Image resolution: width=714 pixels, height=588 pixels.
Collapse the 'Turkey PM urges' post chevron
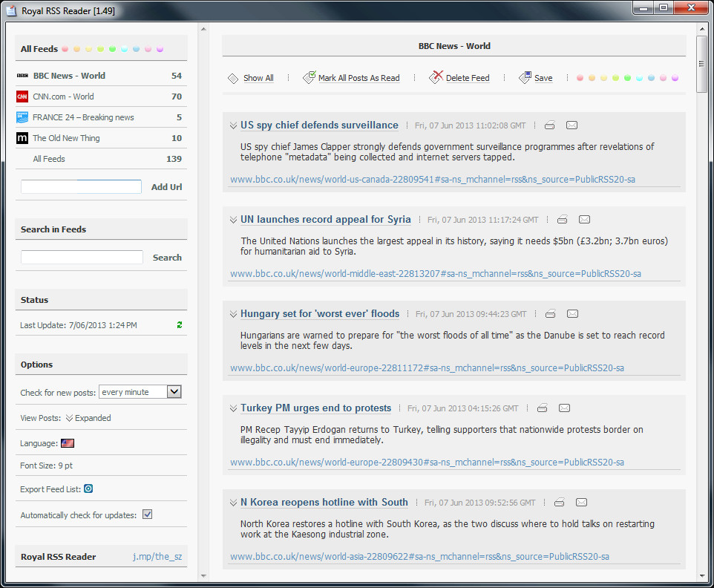[x=233, y=408]
